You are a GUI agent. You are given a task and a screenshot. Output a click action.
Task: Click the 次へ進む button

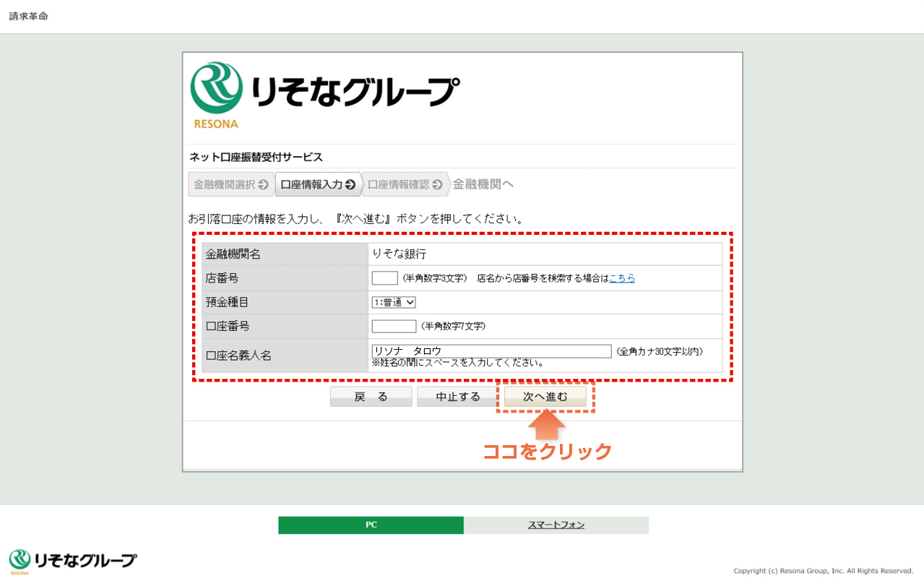[x=545, y=397]
